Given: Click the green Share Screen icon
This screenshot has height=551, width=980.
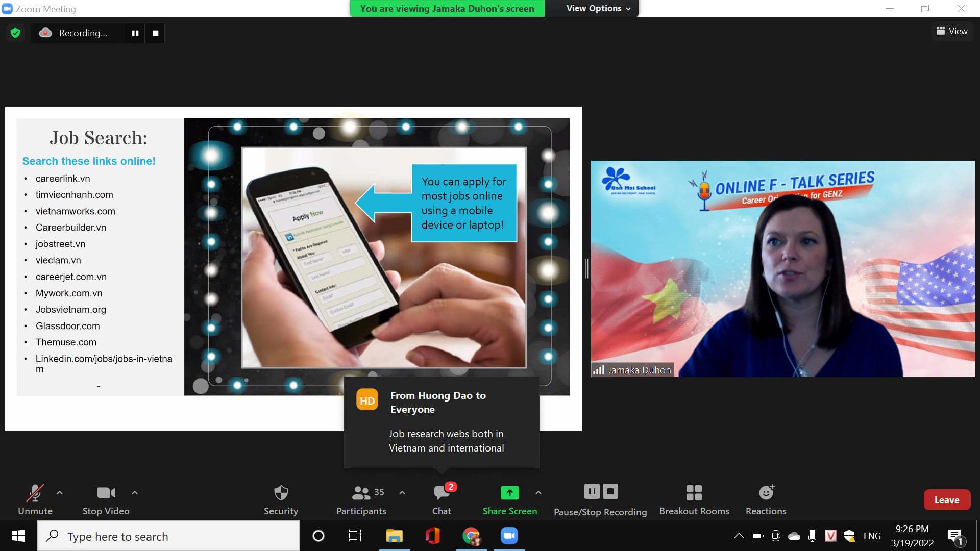Looking at the screenshot, I should (x=509, y=493).
